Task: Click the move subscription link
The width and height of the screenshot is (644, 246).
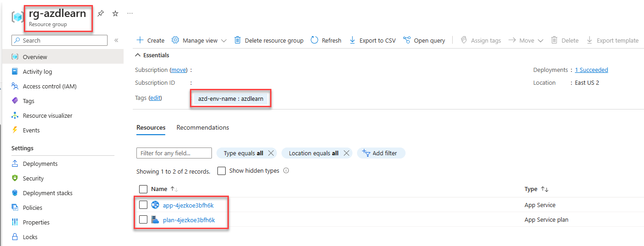Action: tap(179, 70)
